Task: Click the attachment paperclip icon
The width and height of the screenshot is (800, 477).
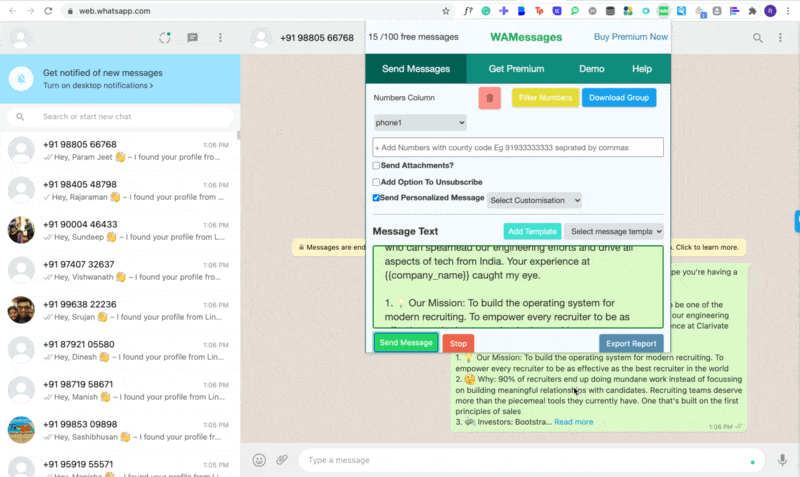Action: pyautogui.click(x=282, y=460)
